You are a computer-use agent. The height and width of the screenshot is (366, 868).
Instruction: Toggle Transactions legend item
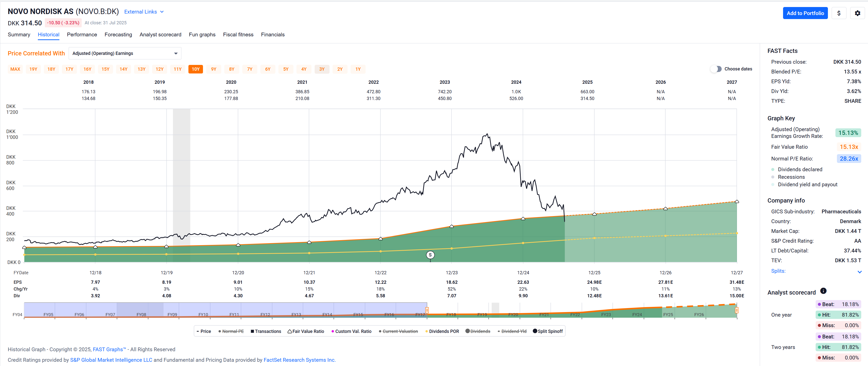click(266, 331)
